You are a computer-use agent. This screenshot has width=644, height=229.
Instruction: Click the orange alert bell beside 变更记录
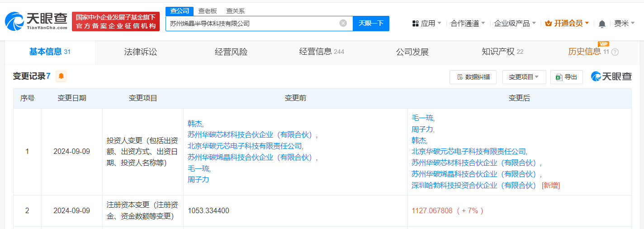tap(61, 76)
